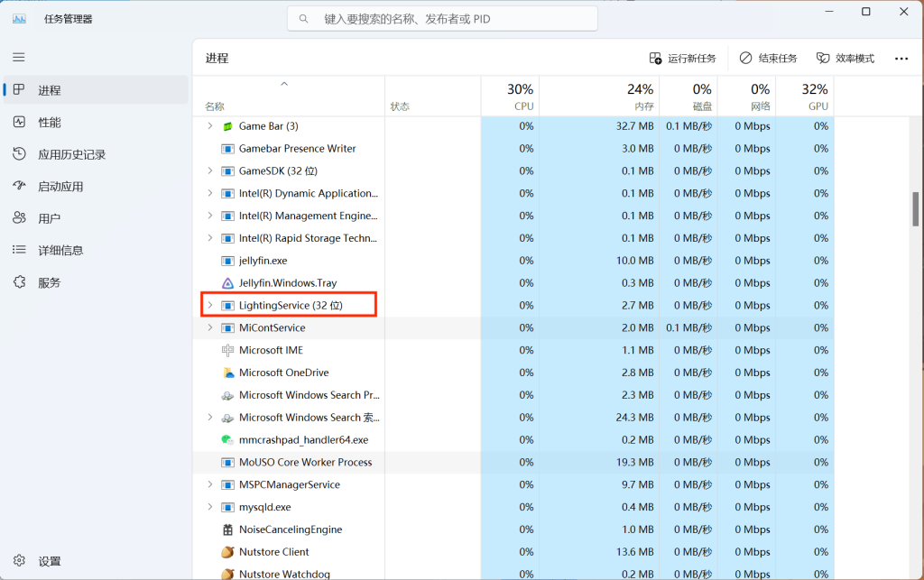Click the 24.3 MB memory value
Image resolution: width=924 pixels, height=580 pixels.
pyautogui.click(x=634, y=418)
